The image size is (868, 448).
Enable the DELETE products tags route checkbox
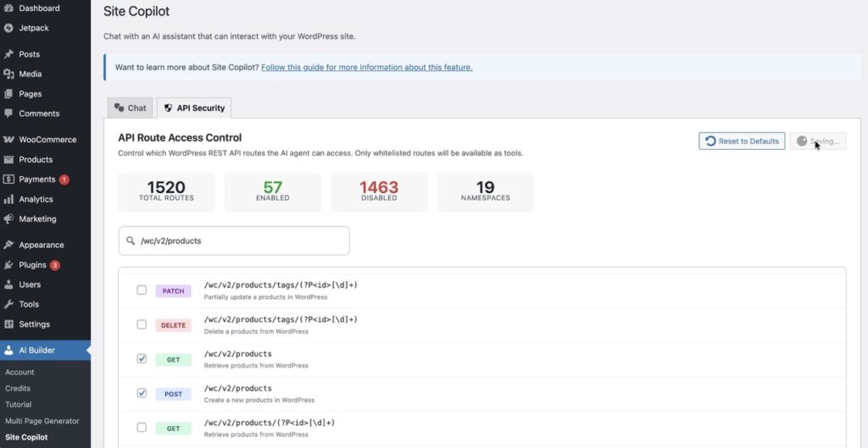(142, 324)
